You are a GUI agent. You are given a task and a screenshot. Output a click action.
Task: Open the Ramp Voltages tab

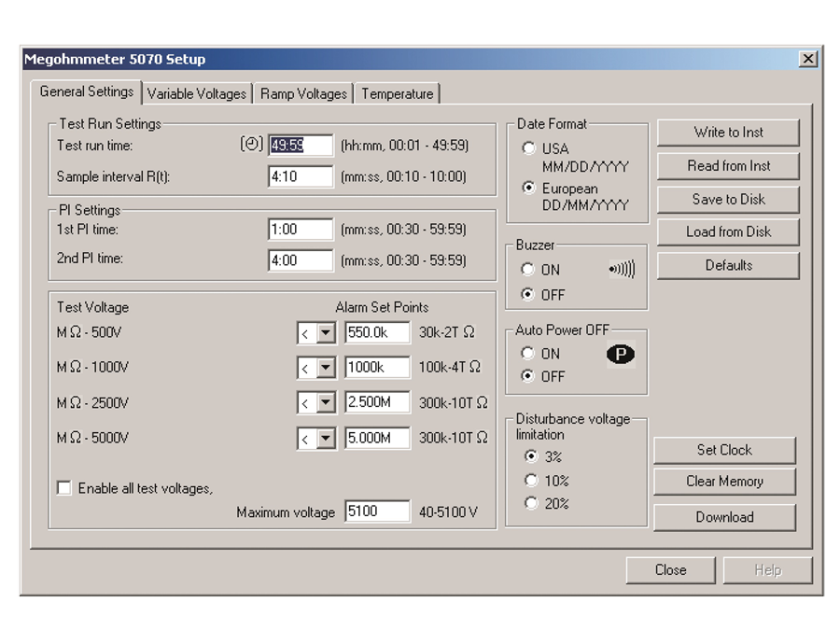(303, 93)
